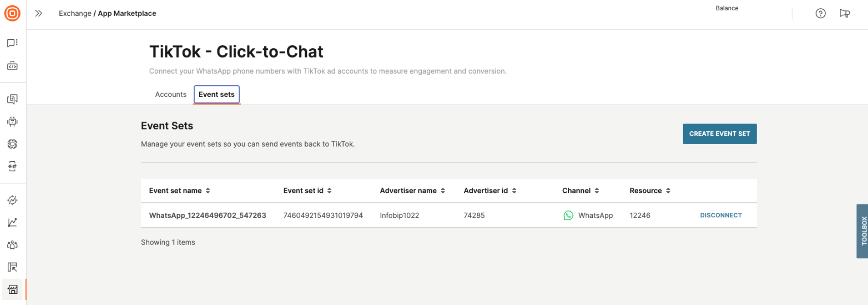Viewport: 868px width, 305px height.
Task: Click the Create Event Set button
Action: click(720, 134)
